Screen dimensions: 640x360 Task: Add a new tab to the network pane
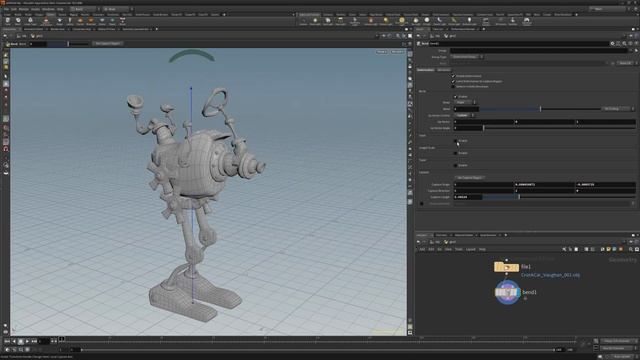506,235
